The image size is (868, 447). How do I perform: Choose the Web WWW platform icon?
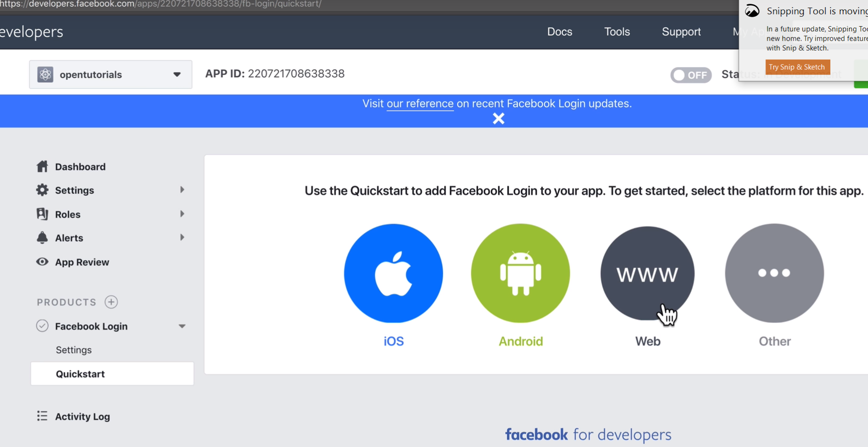click(x=647, y=273)
